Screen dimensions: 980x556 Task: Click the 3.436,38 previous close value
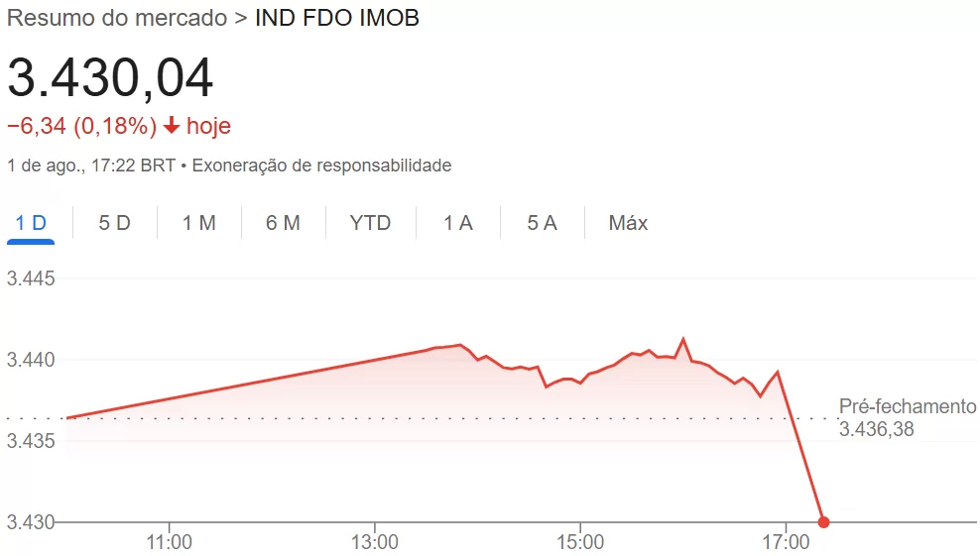pos(876,429)
